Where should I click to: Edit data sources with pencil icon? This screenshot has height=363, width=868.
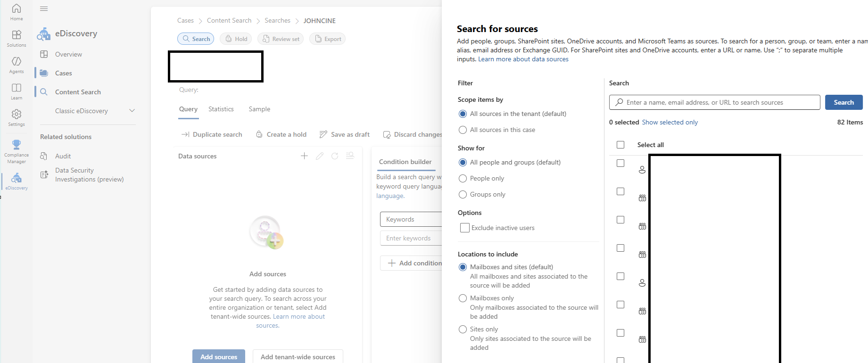point(320,156)
